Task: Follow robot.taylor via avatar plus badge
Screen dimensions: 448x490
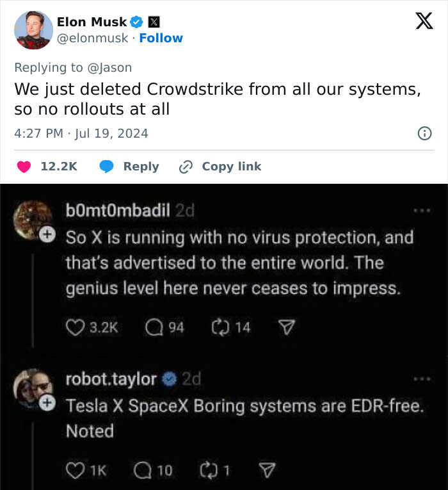Action: coord(46,403)
